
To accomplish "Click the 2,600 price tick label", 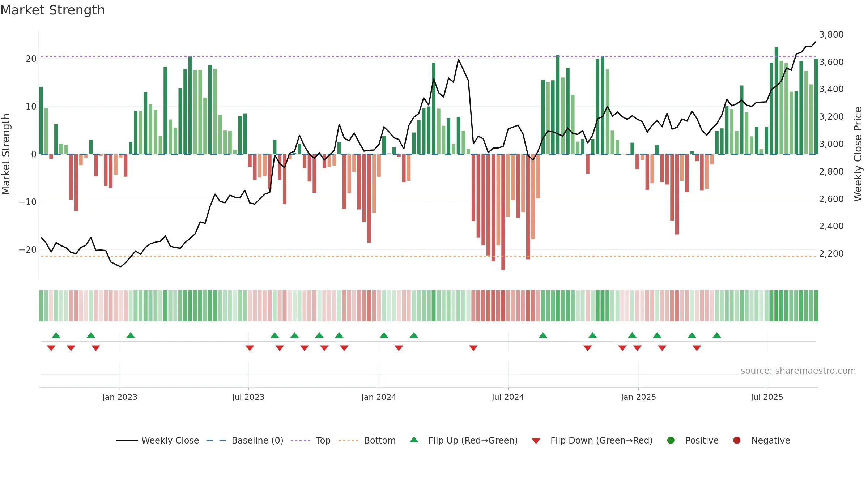I will pos(831,199).
